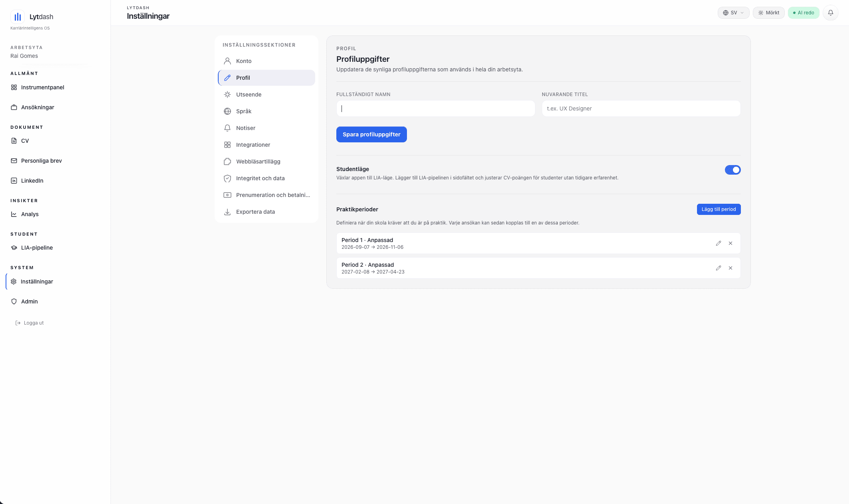Click the Logga ut arrow icon
Screen dimensions: 849x504
point(18,323)
